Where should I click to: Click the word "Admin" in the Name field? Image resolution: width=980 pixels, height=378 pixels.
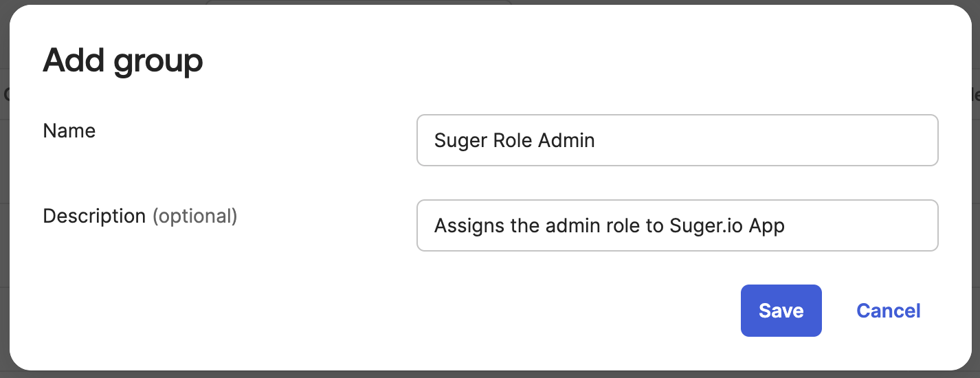(566, 140)
